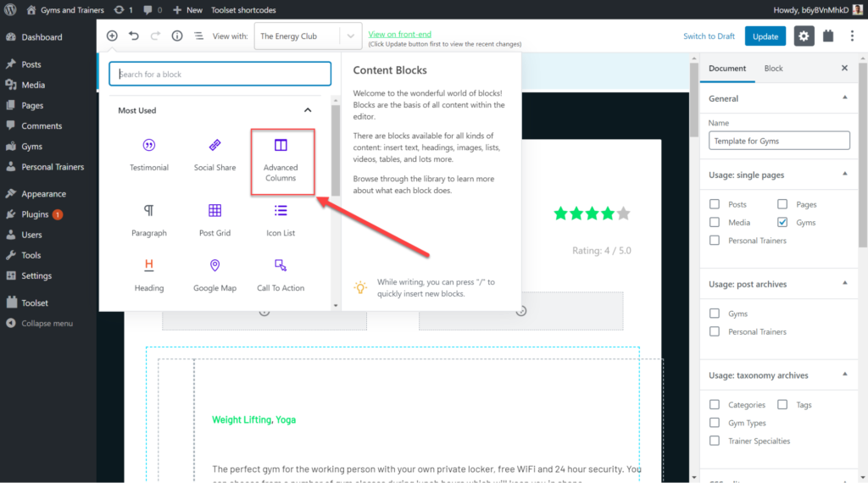868x483 pixels.
Task: Insert the Post Grid block
Action: tap(214, 220)
